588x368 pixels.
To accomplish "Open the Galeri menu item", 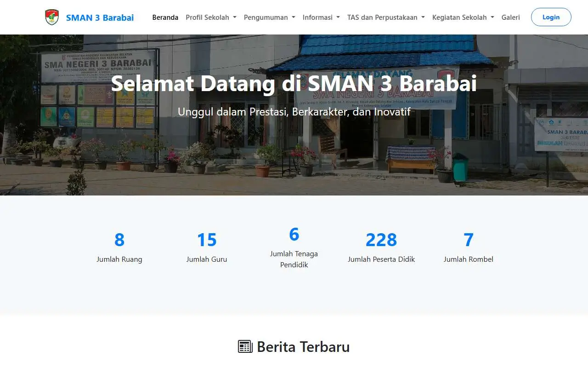I will pos(511,17).
